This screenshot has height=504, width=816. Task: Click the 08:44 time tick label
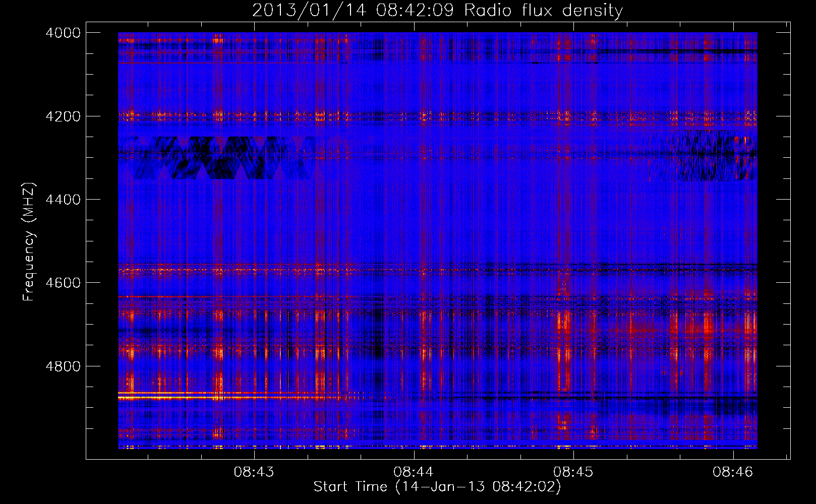click(414, 472)
